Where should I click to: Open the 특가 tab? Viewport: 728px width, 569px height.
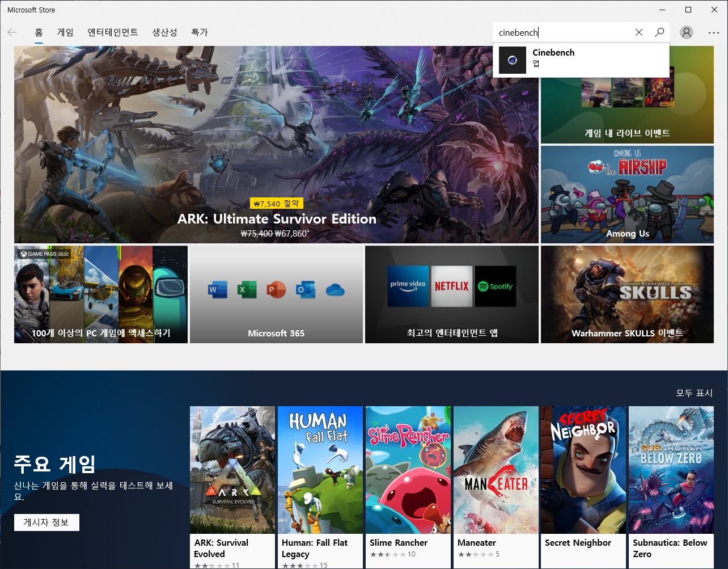(x=200, y=32)
